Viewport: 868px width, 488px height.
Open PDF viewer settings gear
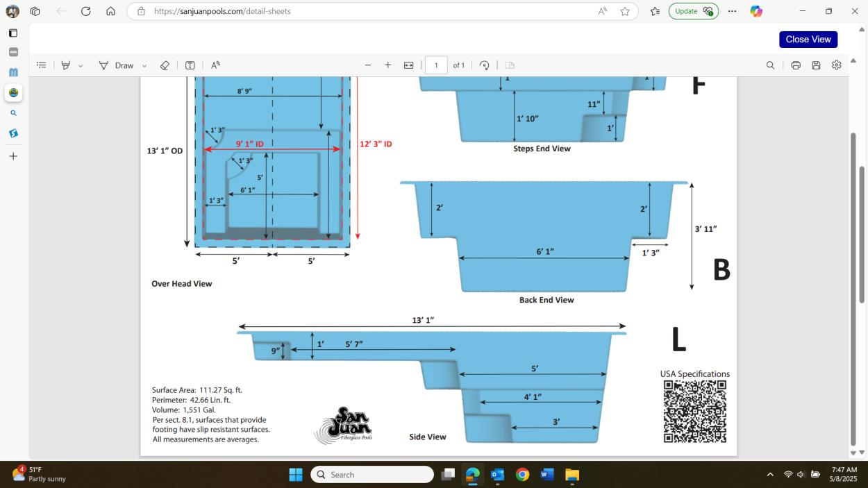point(837,65)
